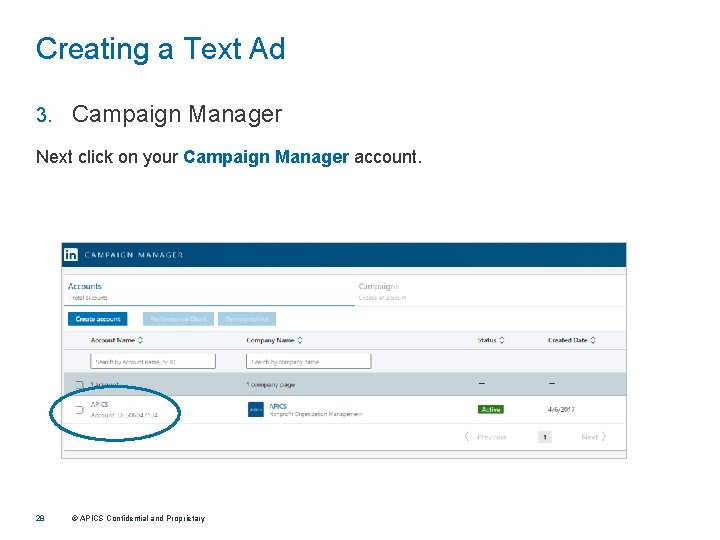Sort by Status column arrows

click(502, 341)
